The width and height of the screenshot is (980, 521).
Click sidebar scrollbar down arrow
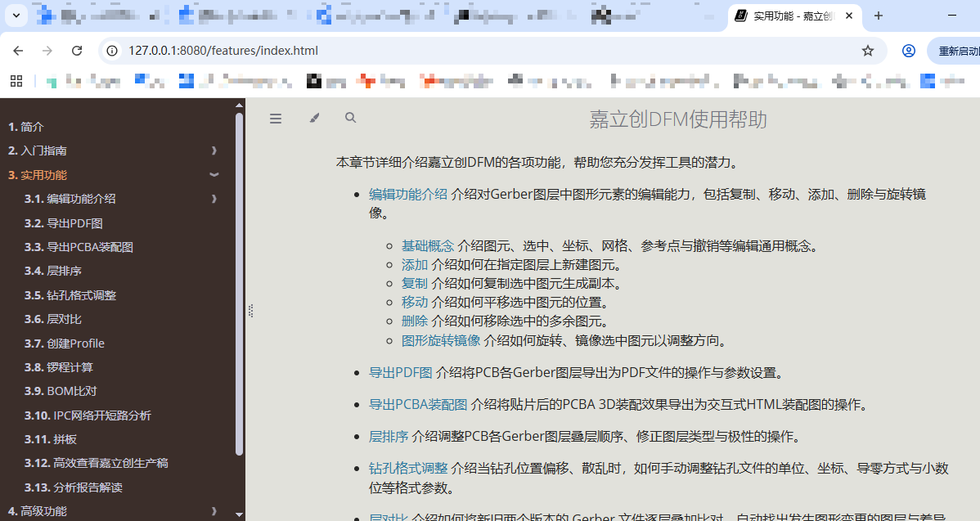[x=239, y=514]
